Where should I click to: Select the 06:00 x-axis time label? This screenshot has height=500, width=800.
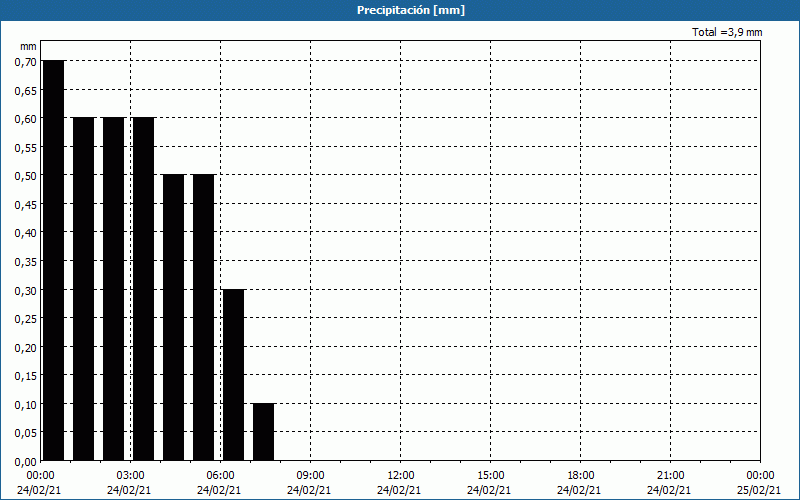(x=221, y=476)
